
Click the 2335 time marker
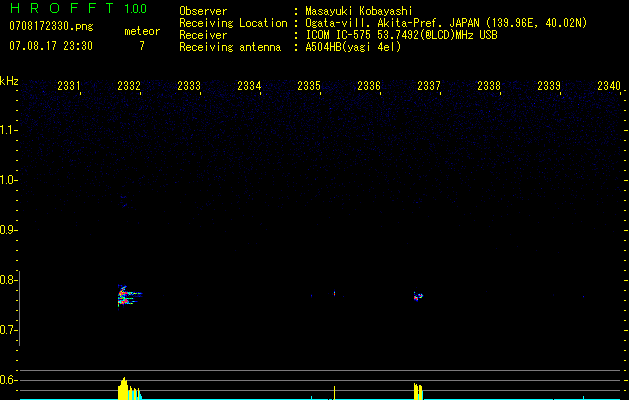coord(309,85)
